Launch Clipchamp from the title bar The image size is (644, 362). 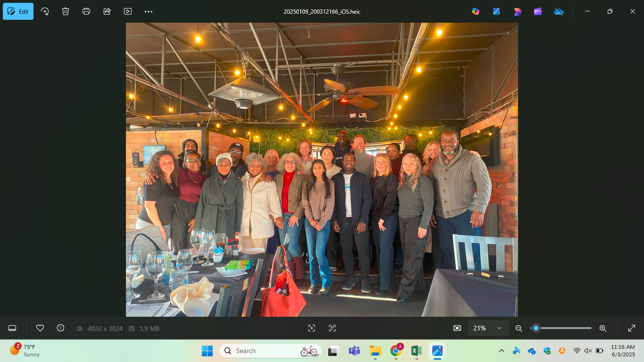[x=538, y=11]
